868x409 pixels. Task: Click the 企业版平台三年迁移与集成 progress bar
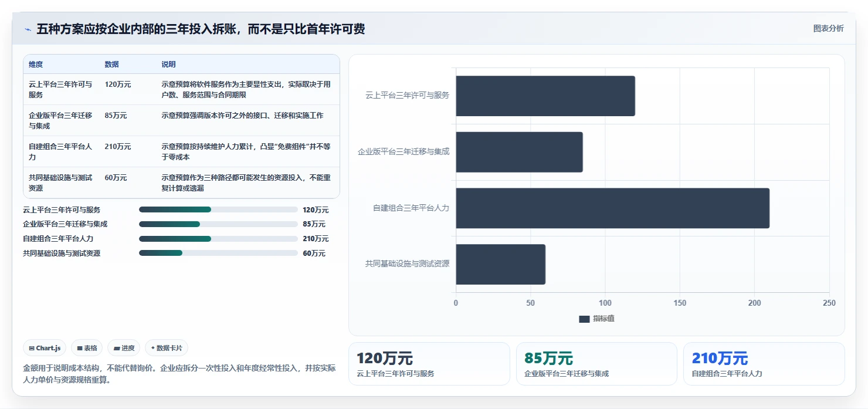(x=218, y=224)
